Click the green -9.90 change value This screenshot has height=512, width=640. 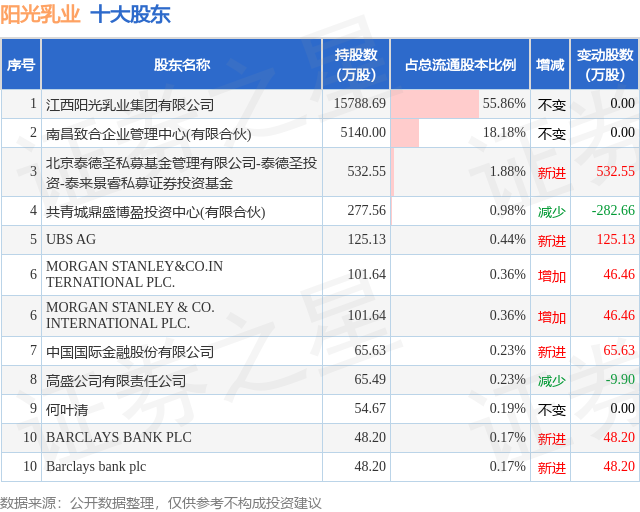click(620, 379)
